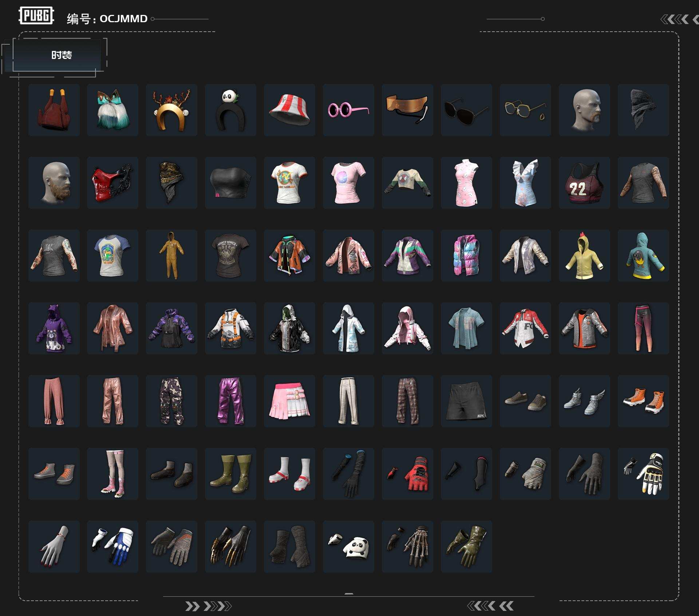Select the pink fishnet stockings boots
The height and width of the screenshot is (616, 699).
point(113,474)
